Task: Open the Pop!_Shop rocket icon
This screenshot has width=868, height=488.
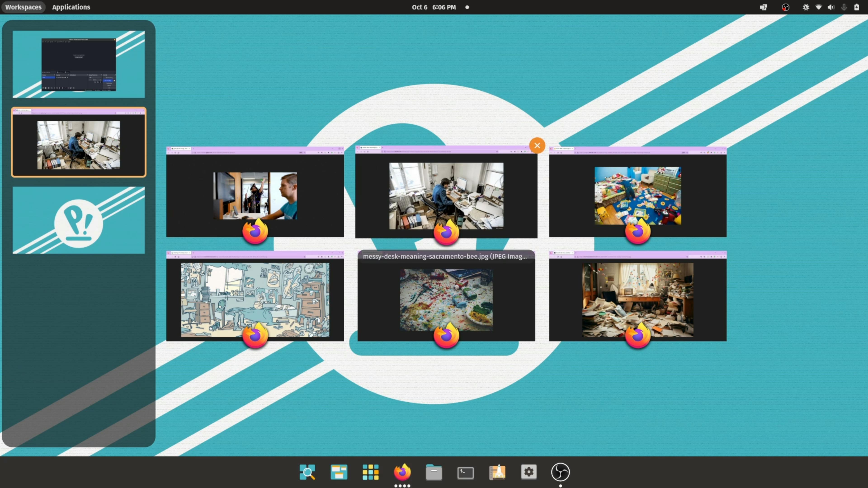Action: tap(497, 472)
